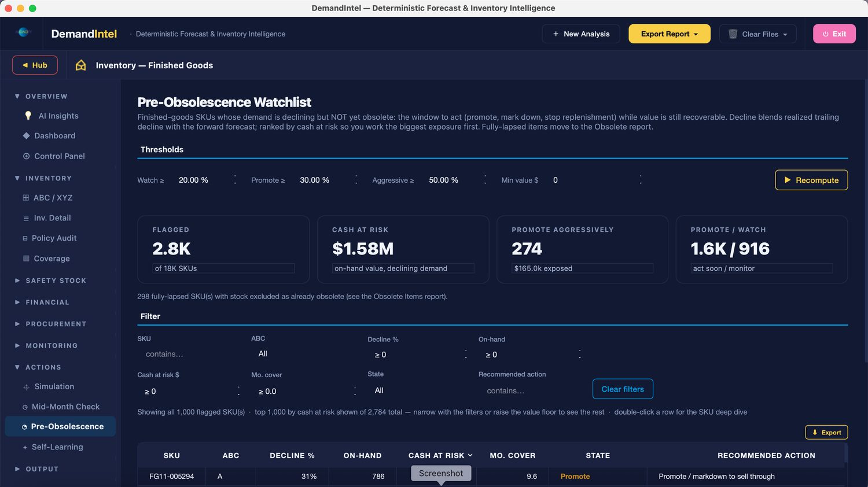Click the Watch threshold value field
This screenshot has width=868, height=487.
205,180
